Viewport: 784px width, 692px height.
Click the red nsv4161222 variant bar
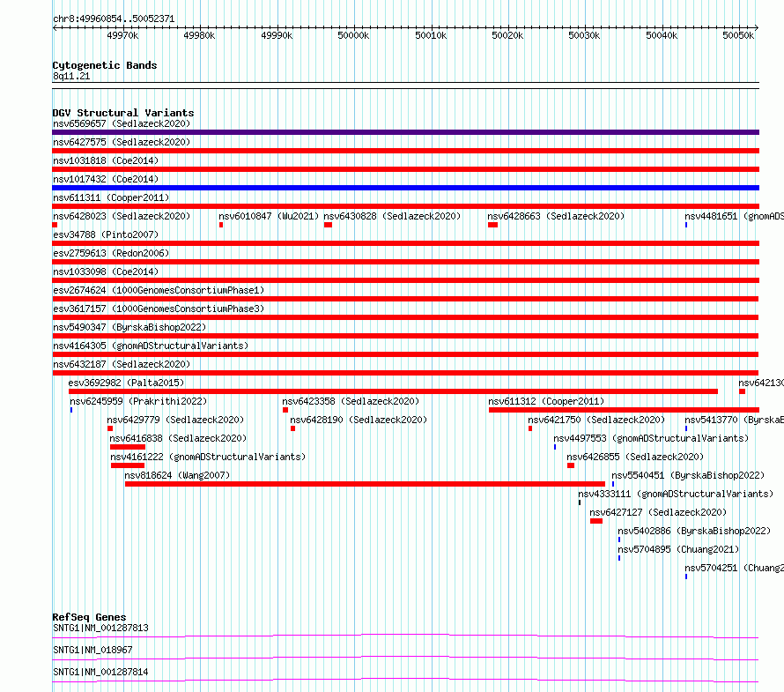click(x=128, y=465)
